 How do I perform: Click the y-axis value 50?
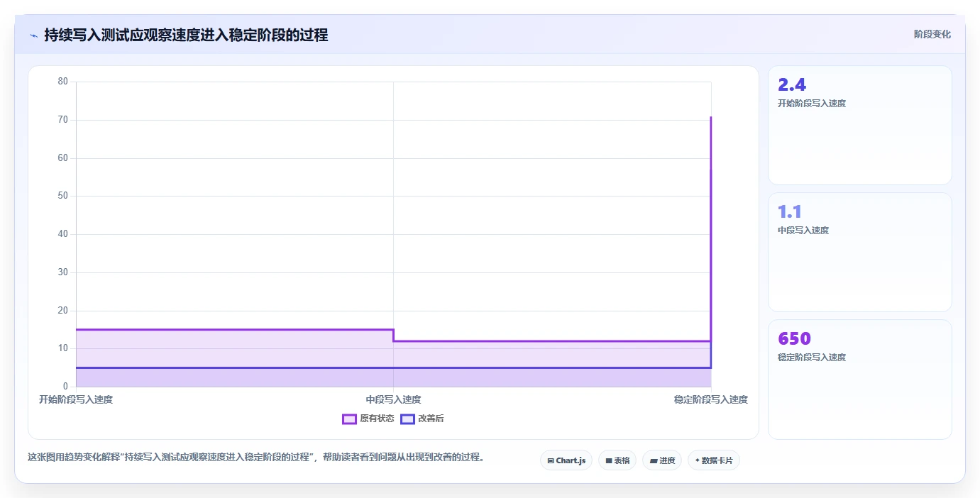pos(63,196)
